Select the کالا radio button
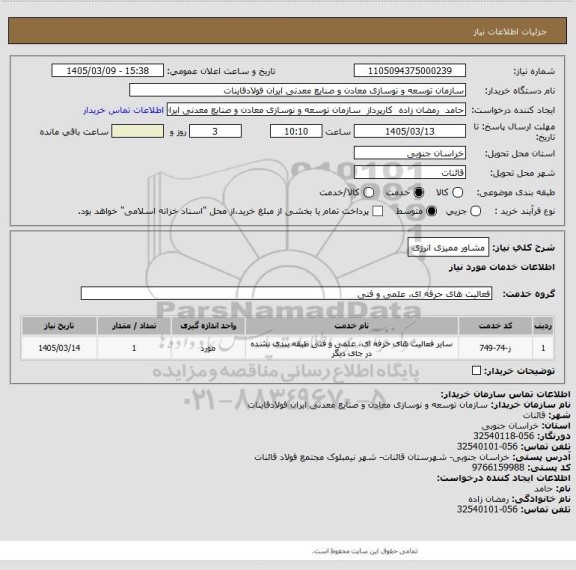576x570 pixels. pyautogui.click(x=457, y=192)
